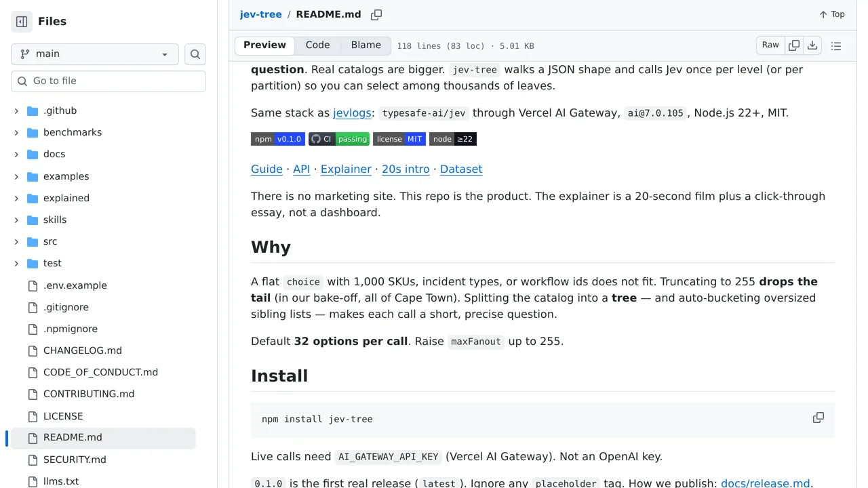Click the npm v0.1.0 badge
This screenshot has width=868, height=488.
(278, 139)
